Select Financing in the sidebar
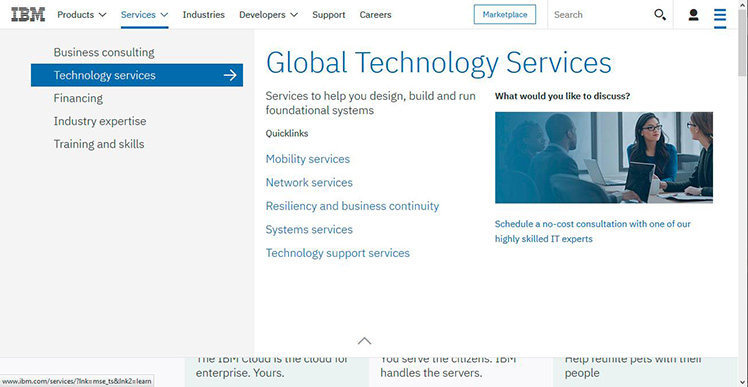The width and height of the screenshot is (748, 387). [x=78, y=98]
